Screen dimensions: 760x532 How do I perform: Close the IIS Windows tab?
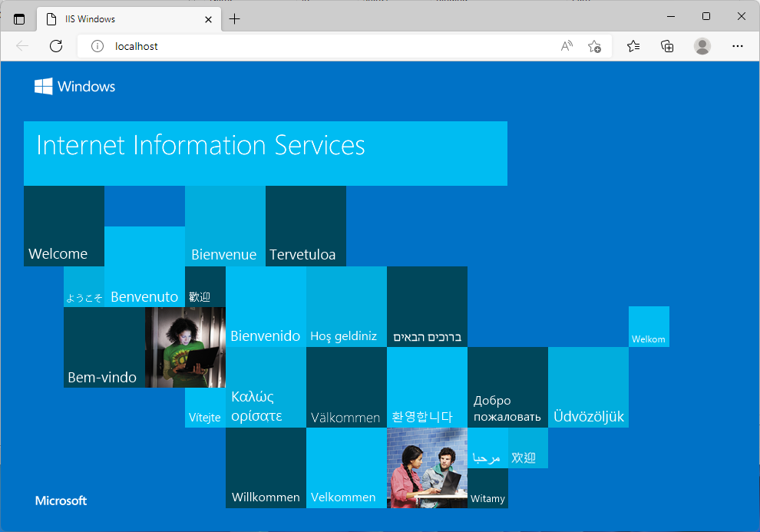click(208, 19)
